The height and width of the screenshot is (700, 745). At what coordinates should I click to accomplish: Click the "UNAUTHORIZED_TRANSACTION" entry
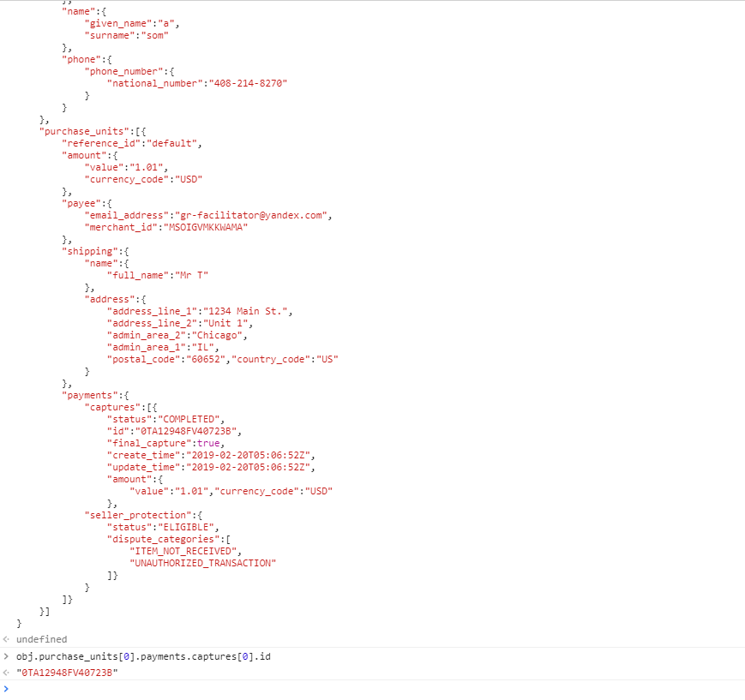(203, 563)
